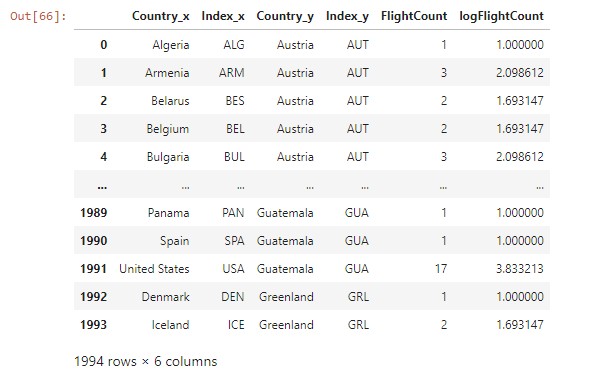The width and height of the screenshot is (596, 377).
Task: Click the FlightCount value 17
Action: (x=441, y=269)
